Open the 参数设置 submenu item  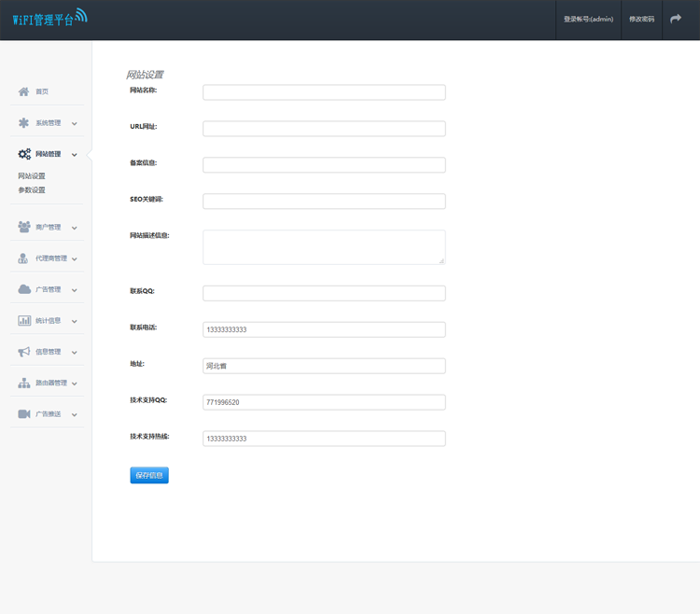click(32, 190)
